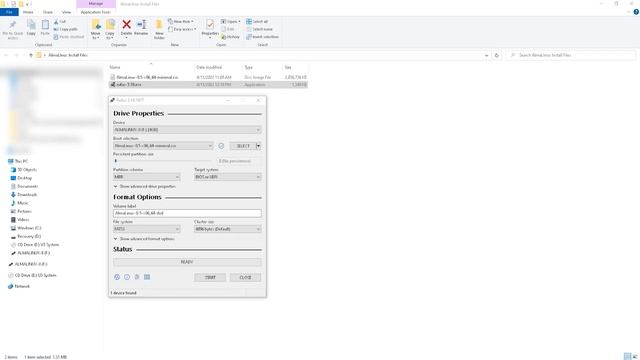Screen dimensions: 640x360
Task: Open the View ribbon tab
Action: pos(66,12)
